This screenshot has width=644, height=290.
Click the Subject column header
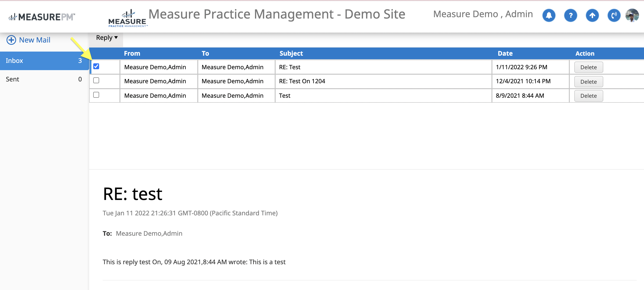point(291,54)
